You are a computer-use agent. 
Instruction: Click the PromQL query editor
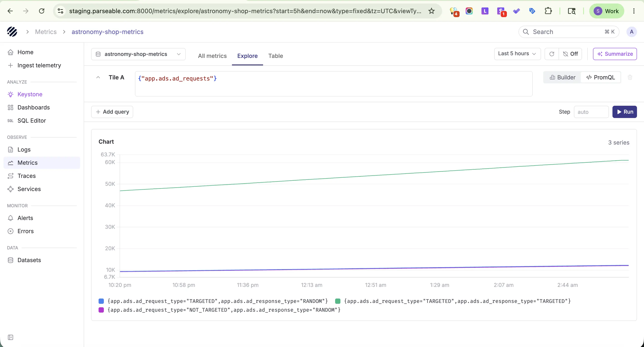click(333, 84)
